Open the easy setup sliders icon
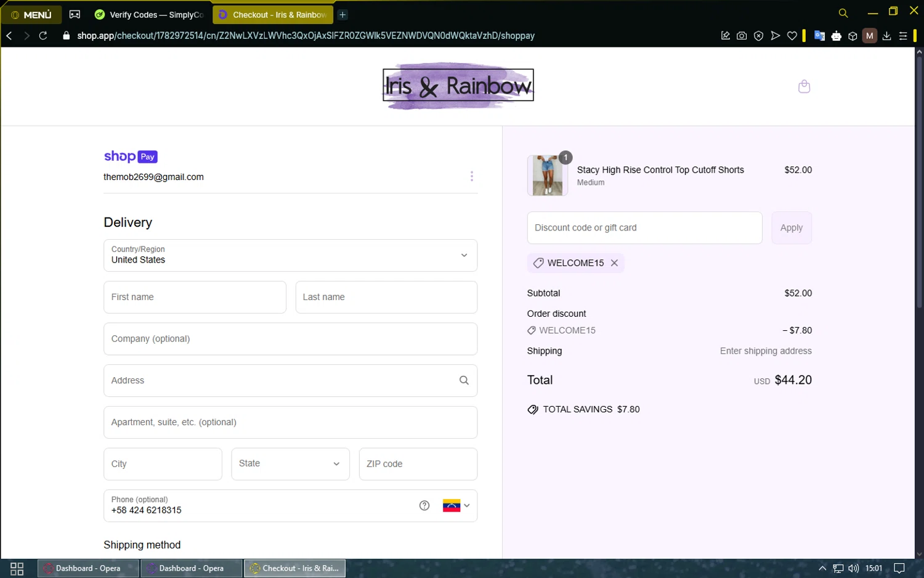 [x=903, y=36]
